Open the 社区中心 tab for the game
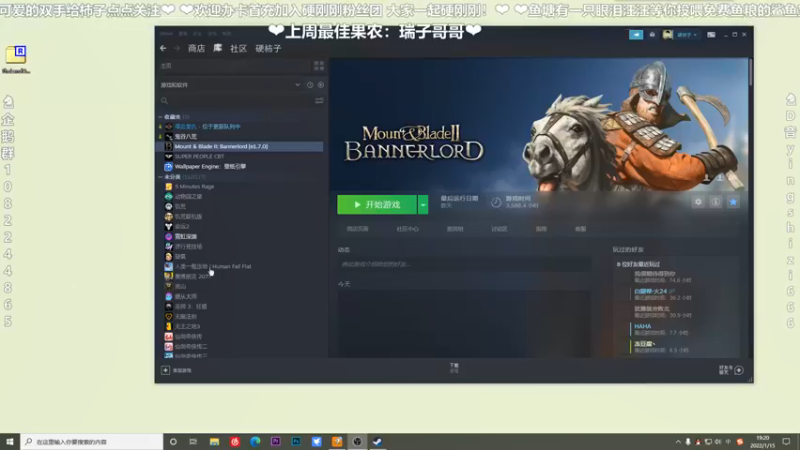This screenshot has width=800, height=450. pyautogui.click(x=408, y=229)
